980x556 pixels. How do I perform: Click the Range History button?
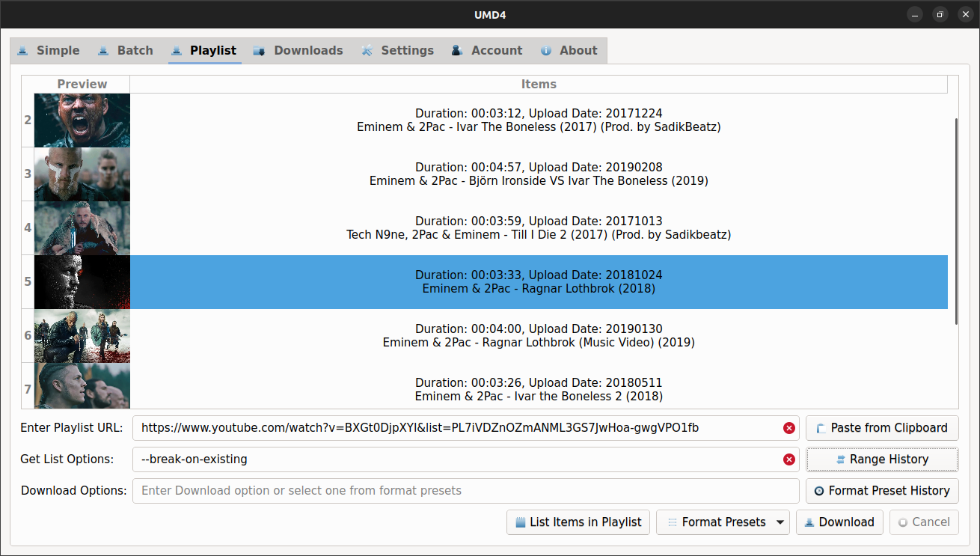coord(881,459)
